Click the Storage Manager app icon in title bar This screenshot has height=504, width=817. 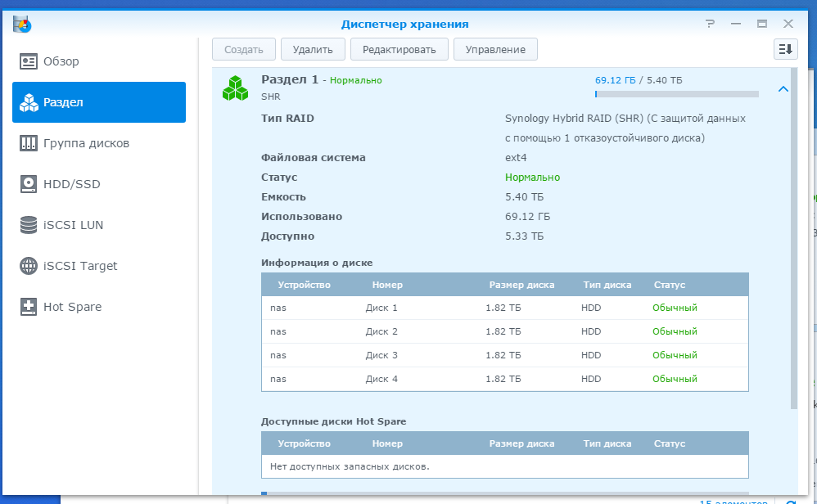pyautogui.click(x=22, y=24)
